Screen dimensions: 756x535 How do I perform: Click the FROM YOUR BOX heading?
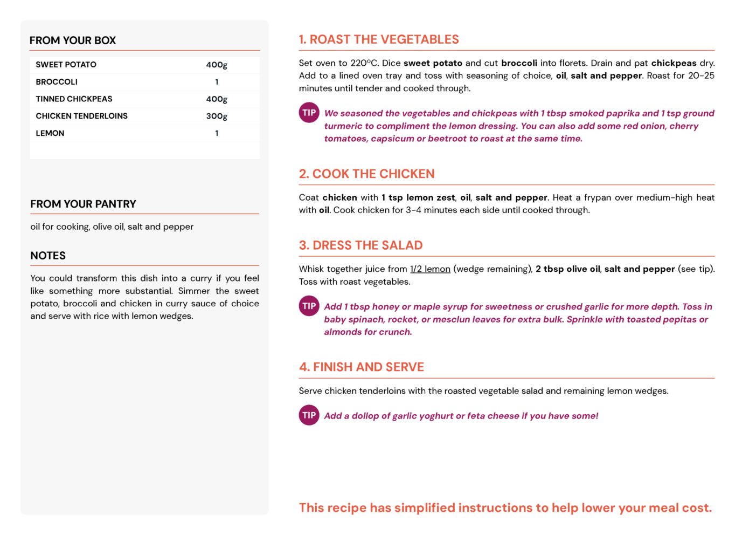(73, 40)
